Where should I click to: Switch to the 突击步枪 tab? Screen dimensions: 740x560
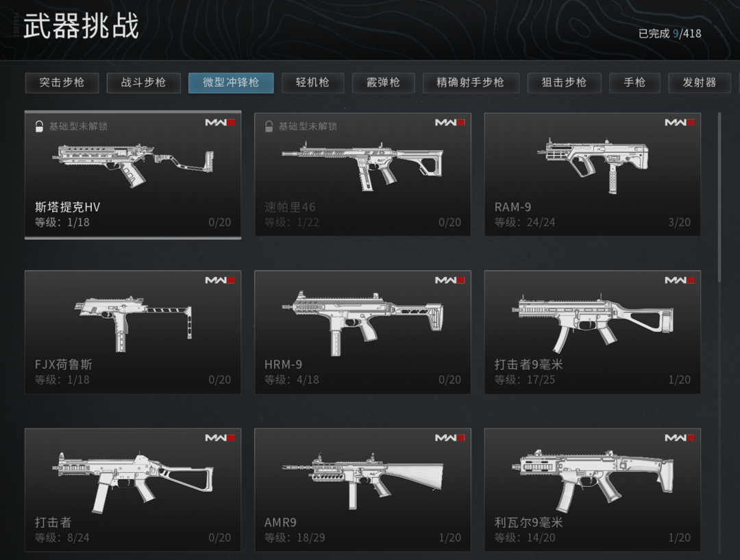[62, 83]
